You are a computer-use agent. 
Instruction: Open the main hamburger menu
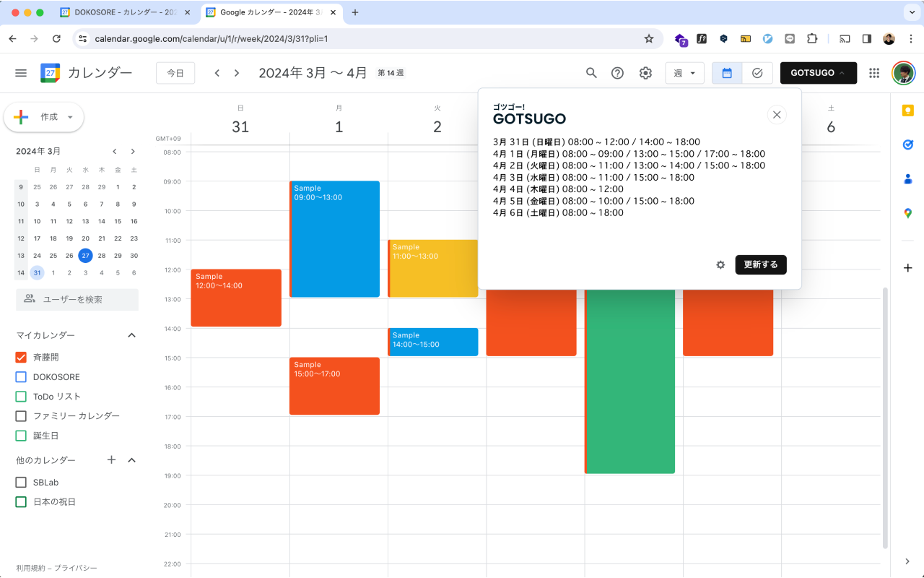[21, 73]
